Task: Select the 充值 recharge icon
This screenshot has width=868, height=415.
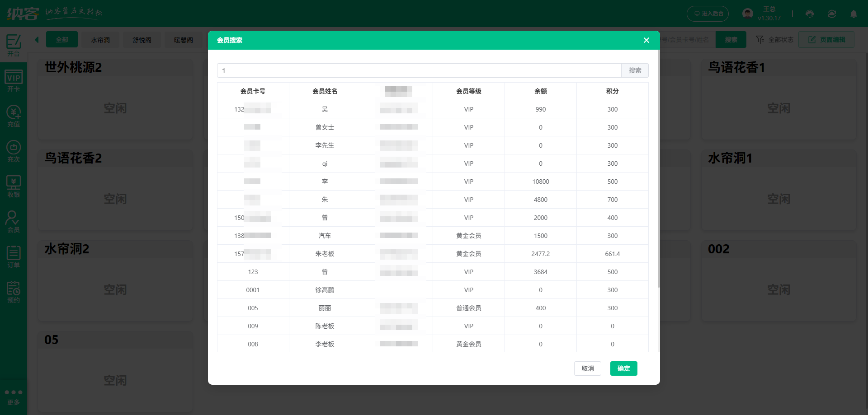Action: point(13,117)
